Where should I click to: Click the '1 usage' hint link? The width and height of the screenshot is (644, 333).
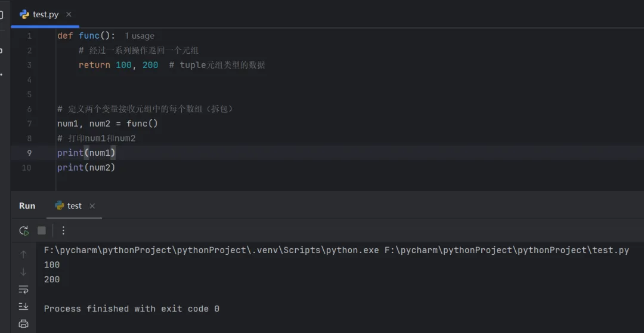(139, 36)
